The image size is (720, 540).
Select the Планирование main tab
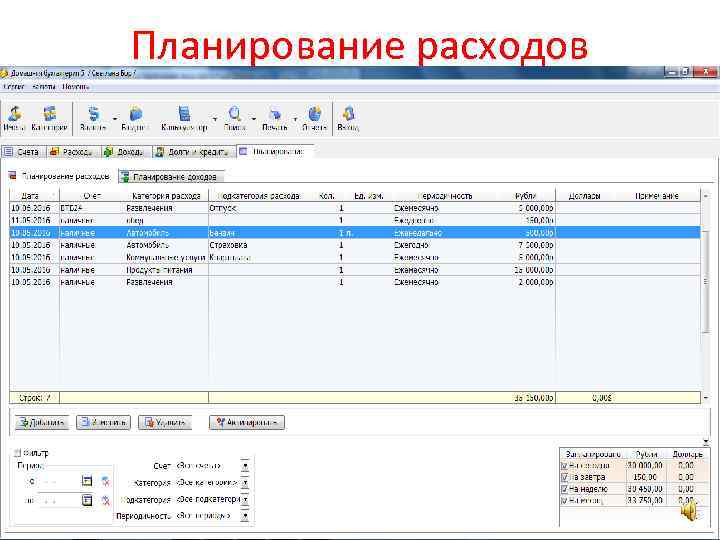275,151
